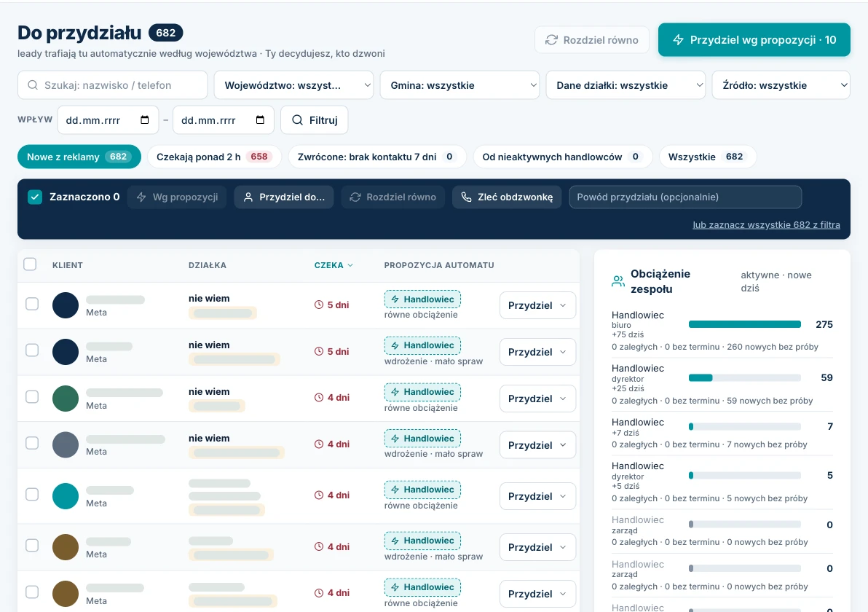Toggle the Zaznaczono checkbox in the dark toolbar

35,197
